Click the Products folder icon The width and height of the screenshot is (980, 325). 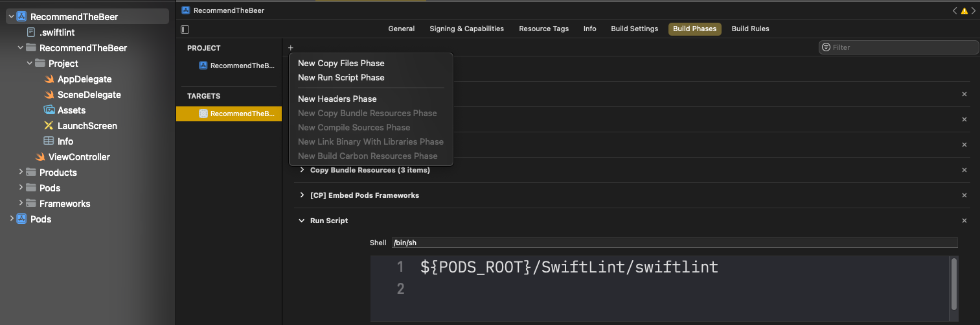30,173
